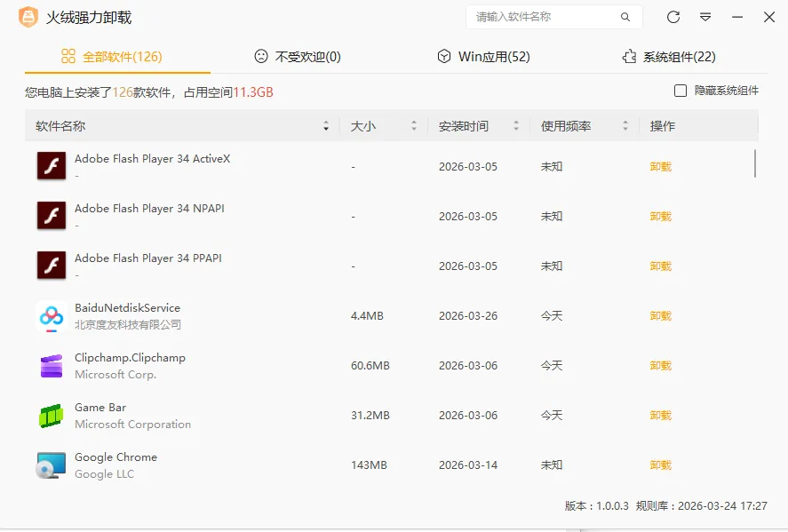Sort by 大小 column arrows
The image size is (788, 532).
click(x=414, y=125)
